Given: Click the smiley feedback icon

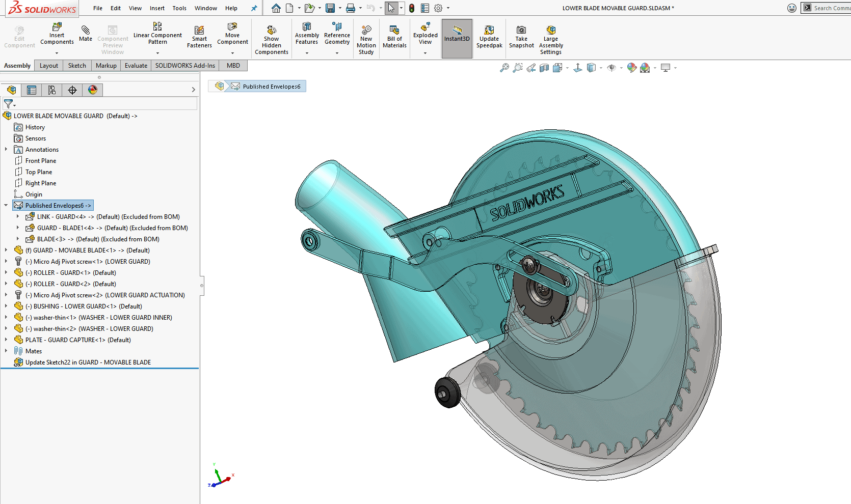Looking at the screenshot, I should pyautogui.click(x=792, y=8).
